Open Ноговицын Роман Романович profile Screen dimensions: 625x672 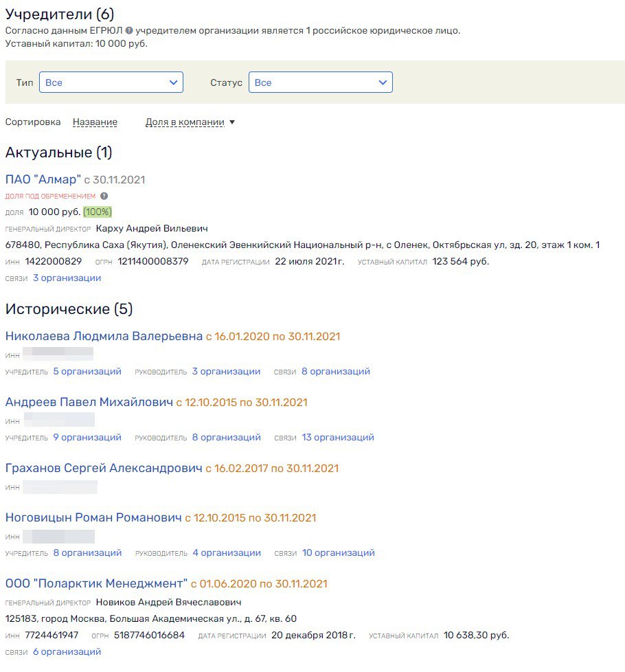pyautogui.click(x=93, y=517)
